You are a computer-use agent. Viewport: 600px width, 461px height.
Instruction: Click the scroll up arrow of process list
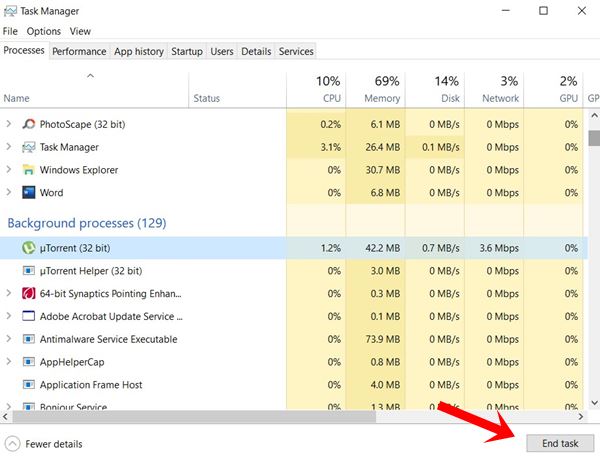coord(594,115)
